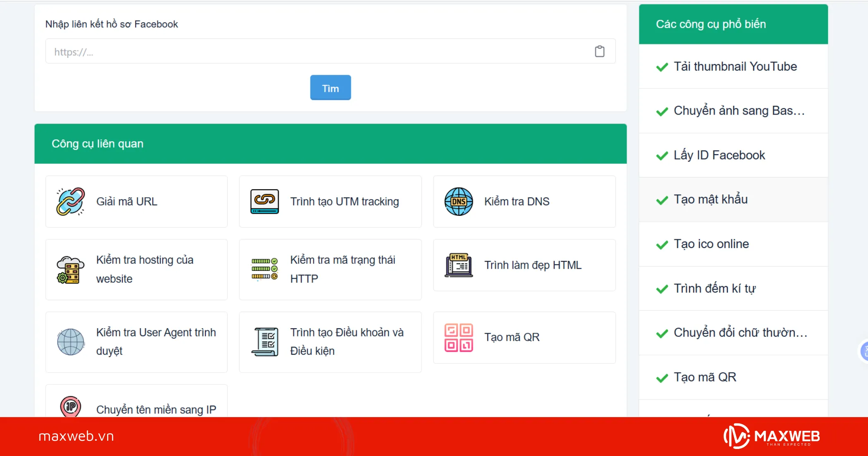Click the MAXWEB logo in footer
This screenshot has width=868, height=456.
click(772, 436)
